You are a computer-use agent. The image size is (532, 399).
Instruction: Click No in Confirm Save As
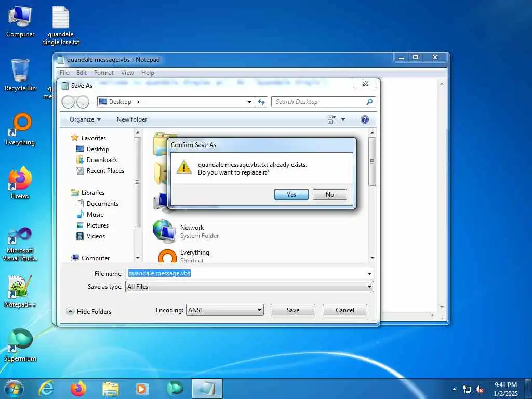tap(329, 195)
